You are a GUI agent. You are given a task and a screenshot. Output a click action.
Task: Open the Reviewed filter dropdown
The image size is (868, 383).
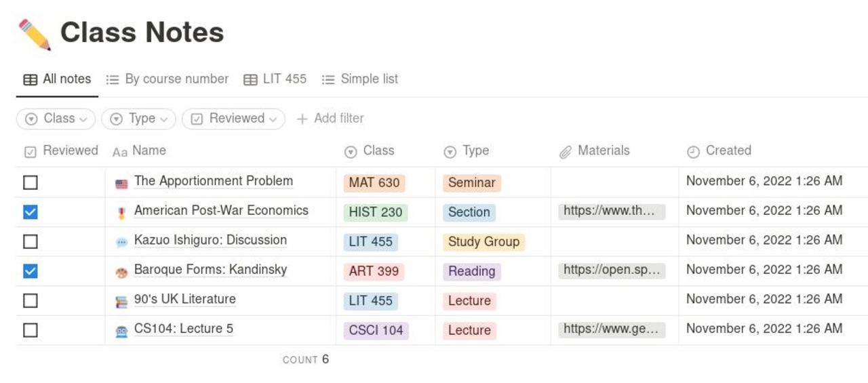(233, 119)
